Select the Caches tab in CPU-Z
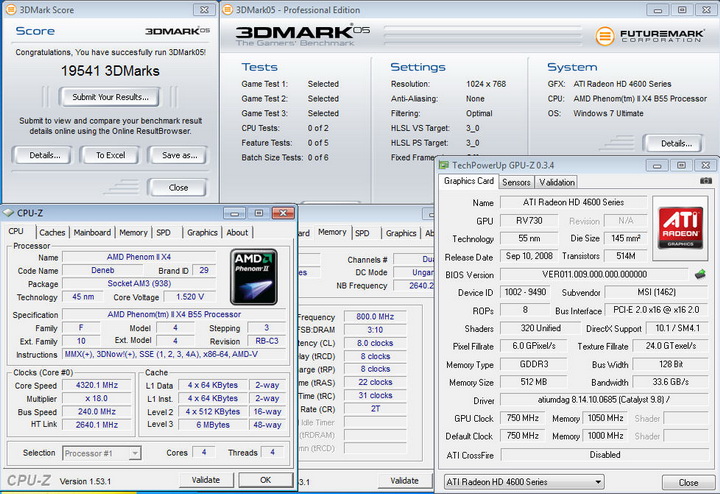720x494 pixels. pos(52,232)
